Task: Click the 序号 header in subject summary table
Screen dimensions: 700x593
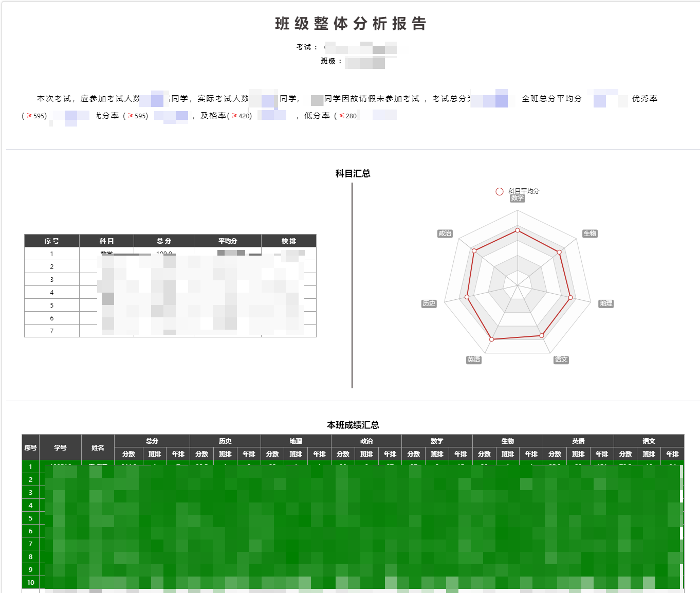Action: tap(52, 241)
